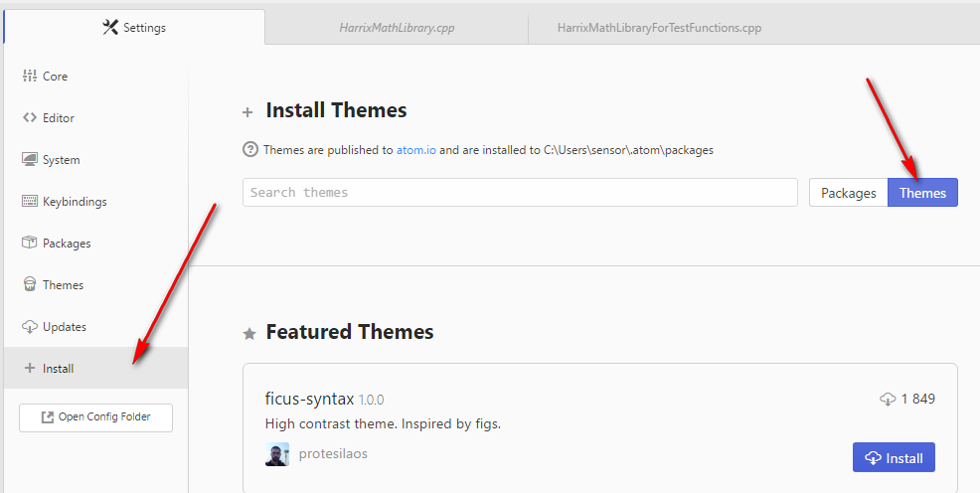Click the plus icon beside Install Themes
980x493 pixels.
(x=248, y=112)
